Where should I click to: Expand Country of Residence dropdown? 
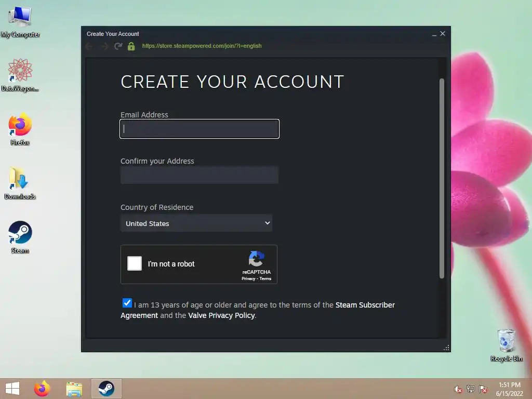[196, 223]
